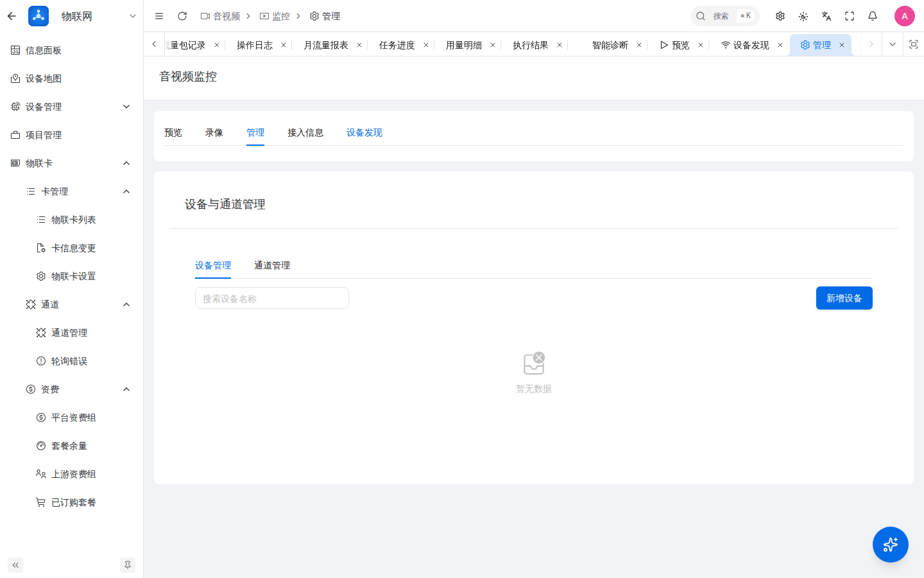Close the 智能诊断 tab

(639, 45)
